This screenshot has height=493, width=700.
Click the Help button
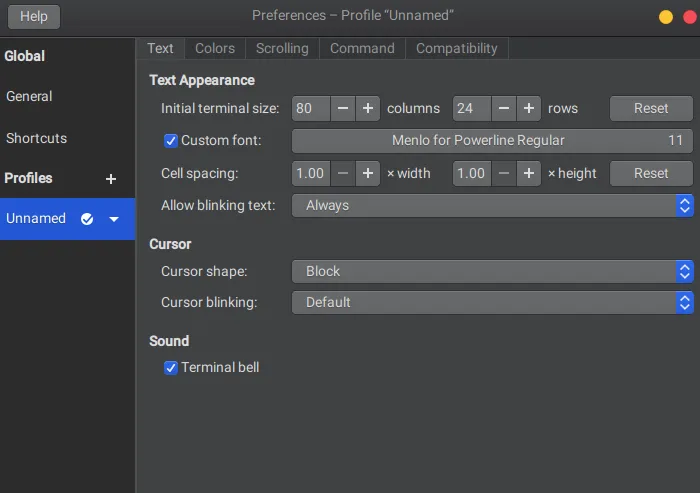click(x=34, y=16)
